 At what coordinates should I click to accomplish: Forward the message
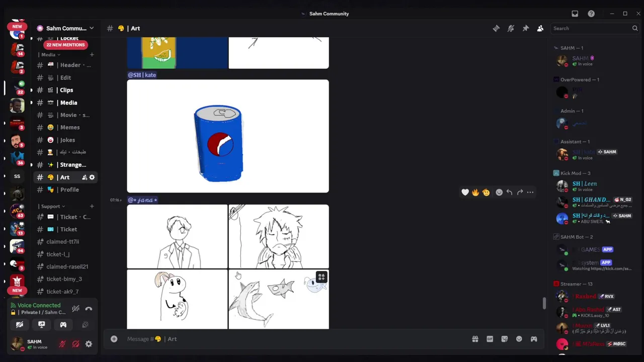[520, 192]
